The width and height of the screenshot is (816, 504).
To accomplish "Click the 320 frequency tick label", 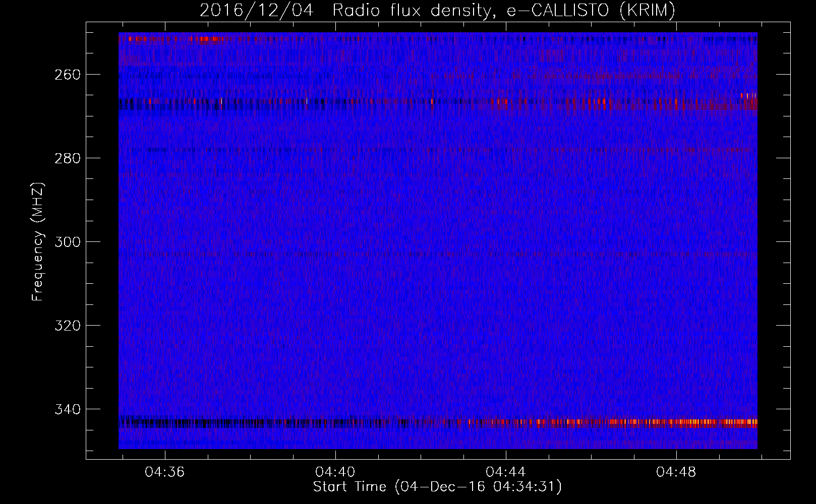I will tap(67, 326).
